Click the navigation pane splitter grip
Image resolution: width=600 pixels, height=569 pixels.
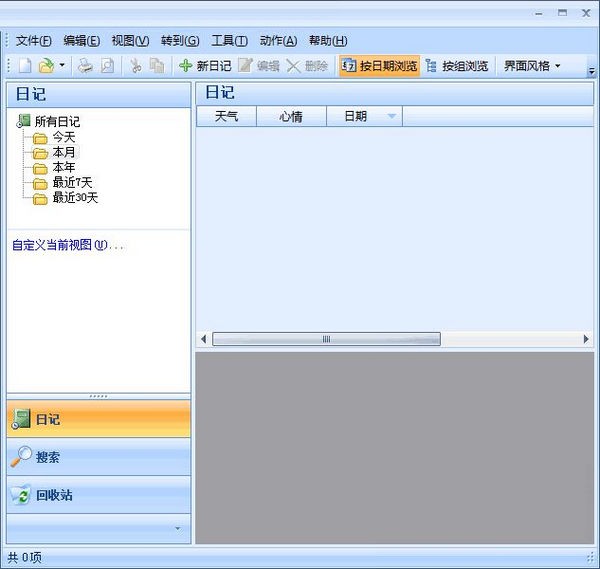pos(98,396)
